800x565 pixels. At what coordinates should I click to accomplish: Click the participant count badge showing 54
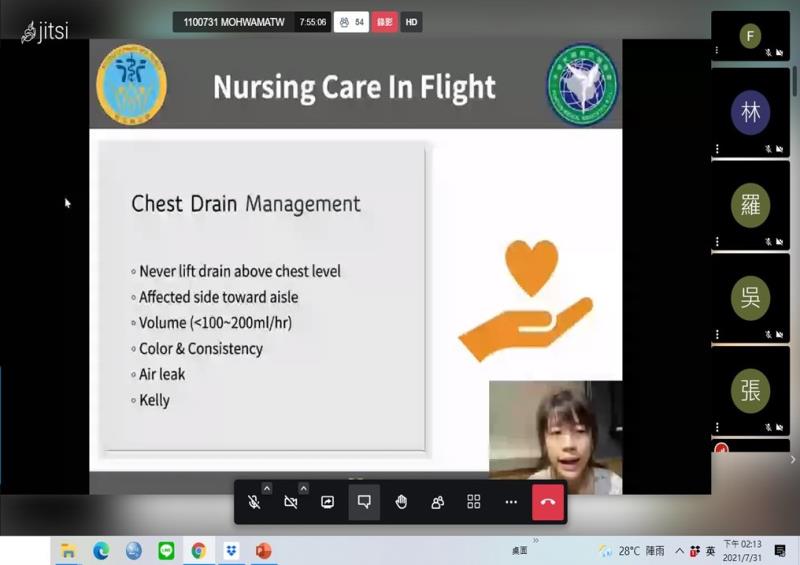[351, 22]
